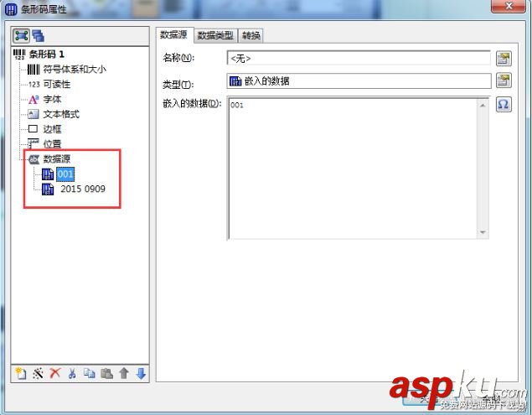Click the text format icon beside 文本格式
Viewport: 532px width, 415px height.
coord(34,114)
